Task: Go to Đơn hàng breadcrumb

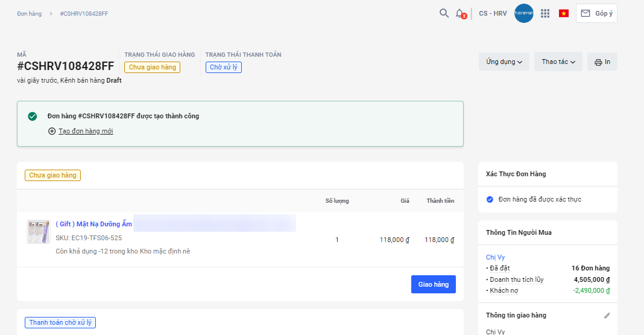Action: pyautogui.click(x=30, y=13)
